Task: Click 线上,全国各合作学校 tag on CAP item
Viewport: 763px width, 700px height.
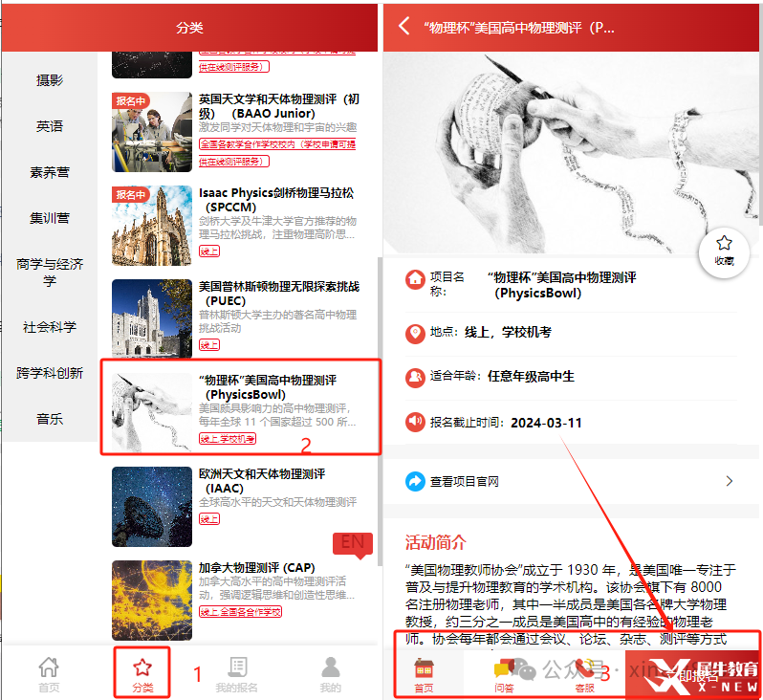Action: 240,612
